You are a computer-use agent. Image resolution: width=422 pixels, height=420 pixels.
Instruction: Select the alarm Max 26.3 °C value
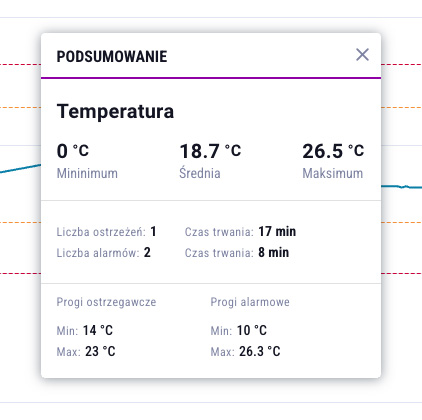(x=260, y=351)
